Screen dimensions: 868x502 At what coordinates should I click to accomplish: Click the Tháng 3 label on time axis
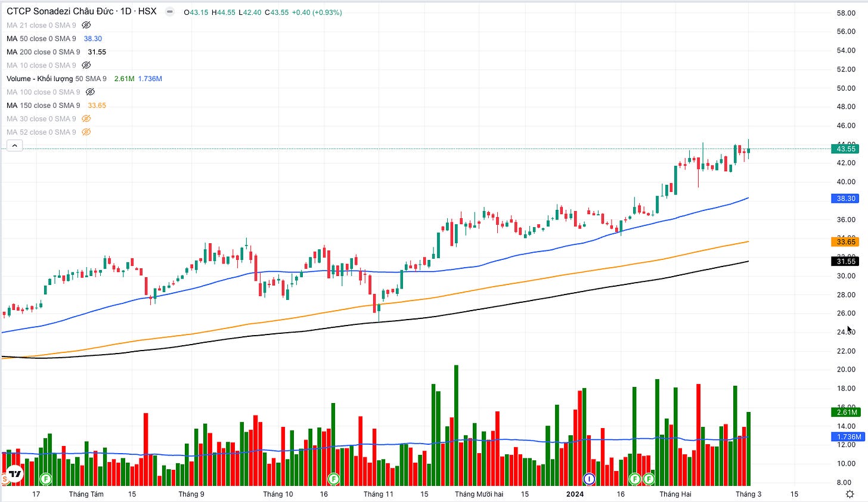point(749,494)
